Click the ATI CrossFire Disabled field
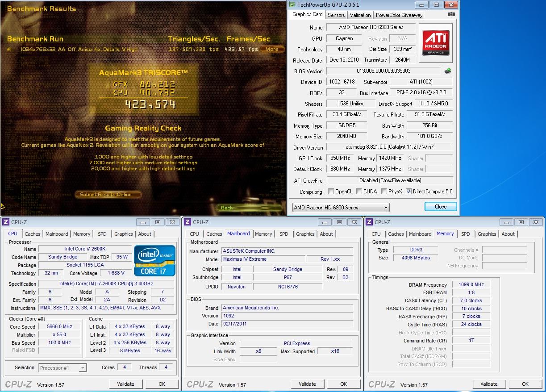 (x=390, y=180)
